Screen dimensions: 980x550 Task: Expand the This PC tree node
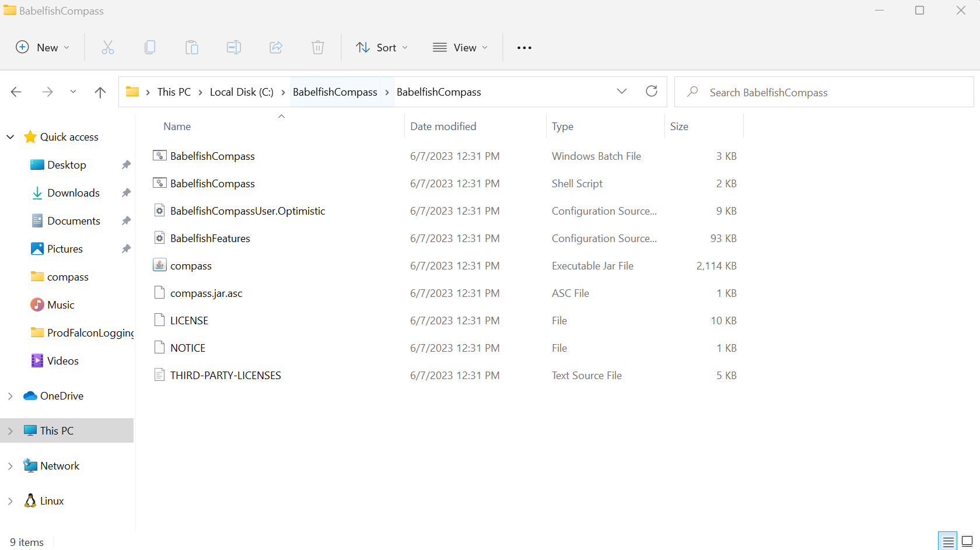pyautogui.click(x=10, y=431)
